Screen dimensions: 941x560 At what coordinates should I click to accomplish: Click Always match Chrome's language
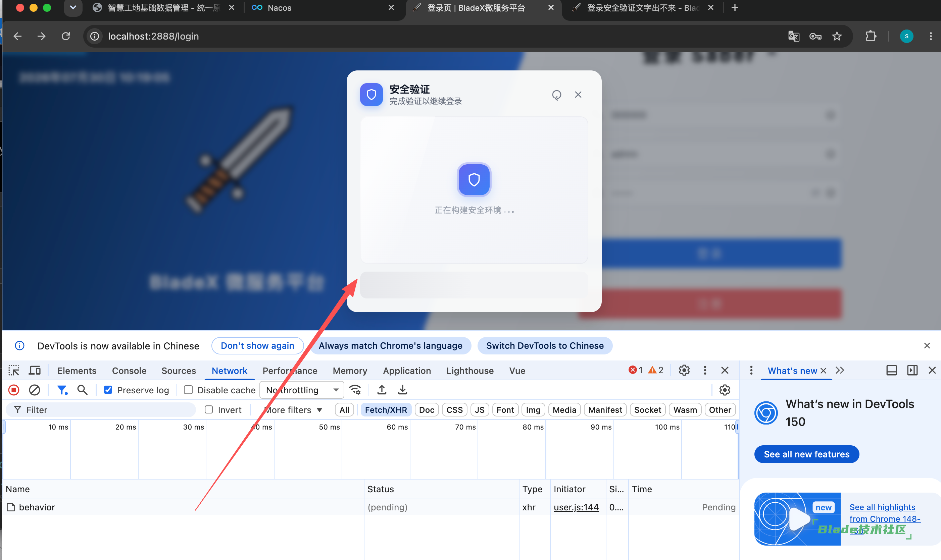(x=390, y=346)
